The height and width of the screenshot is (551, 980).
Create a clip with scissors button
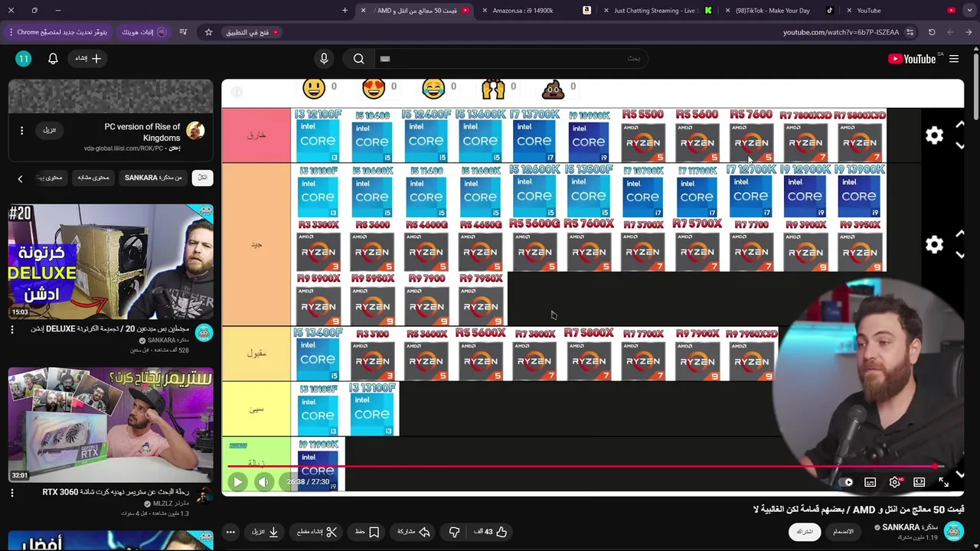point(316,532)
